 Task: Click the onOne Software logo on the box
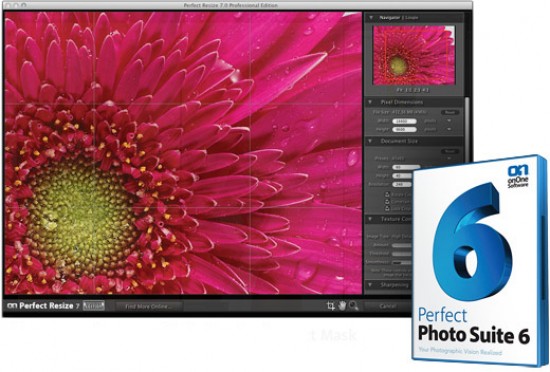[518, 176]
